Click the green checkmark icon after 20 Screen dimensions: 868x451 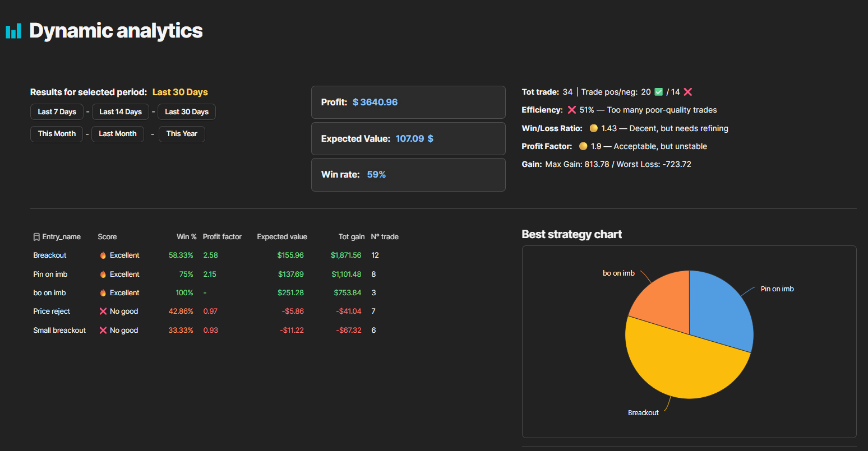click(659, 92)
